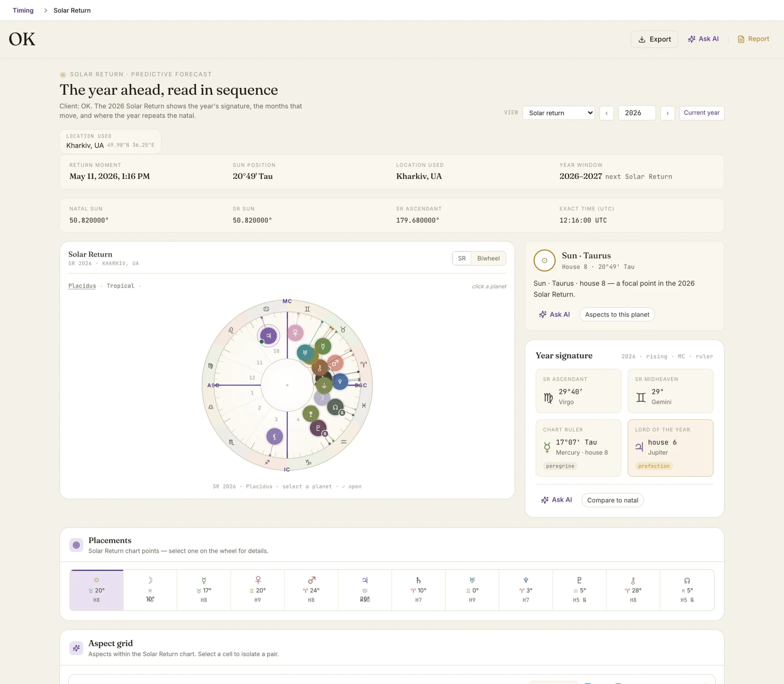Open the Mars placement cell
Screen dimensions: 784x684
[x=311, y=590]
